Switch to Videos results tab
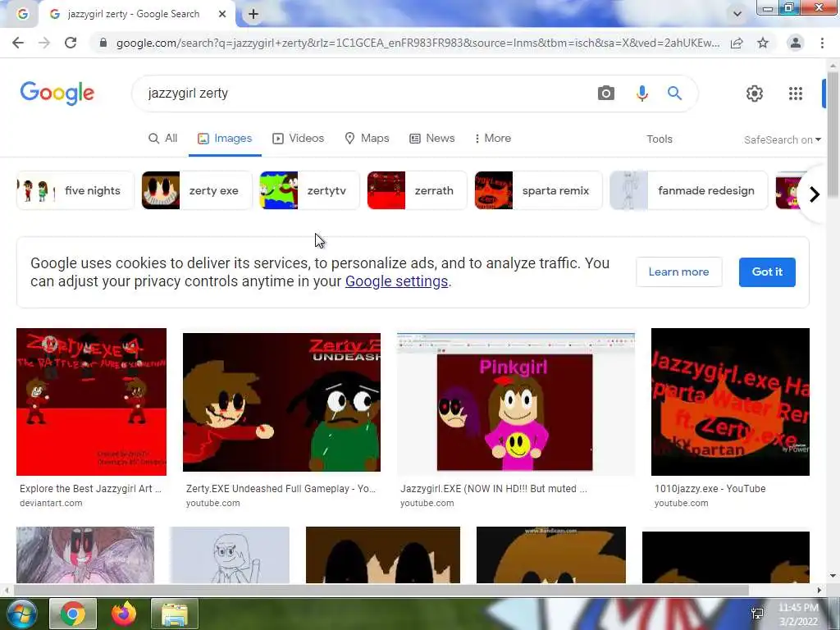Image resolution: width=840 pixels, height=630 pixels. click(299, 138)
